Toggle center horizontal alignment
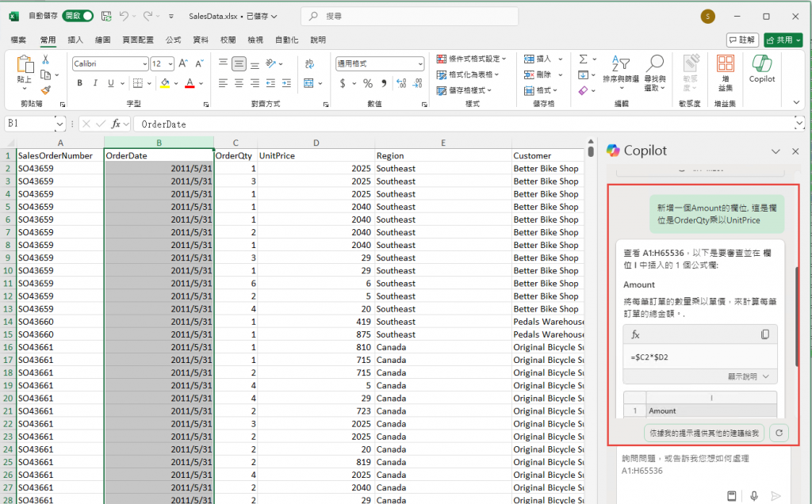Screen dimensions: 812x504 click(x=239, y=82)
